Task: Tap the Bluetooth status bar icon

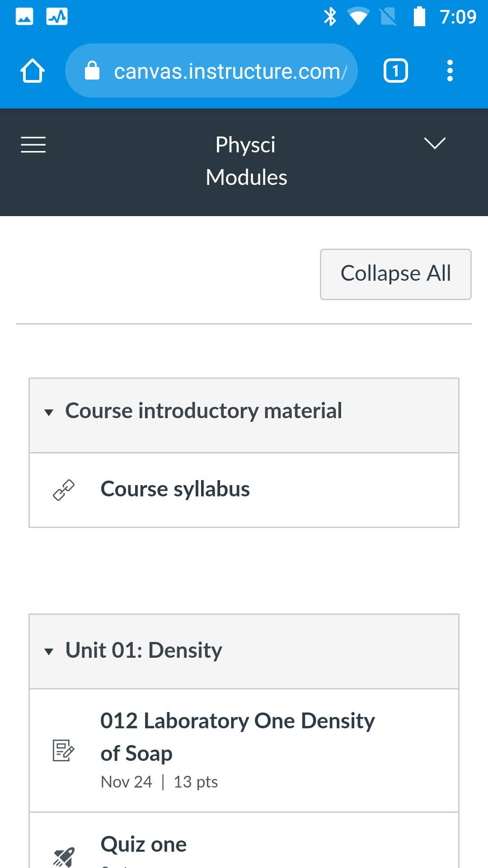Action: 330,17
